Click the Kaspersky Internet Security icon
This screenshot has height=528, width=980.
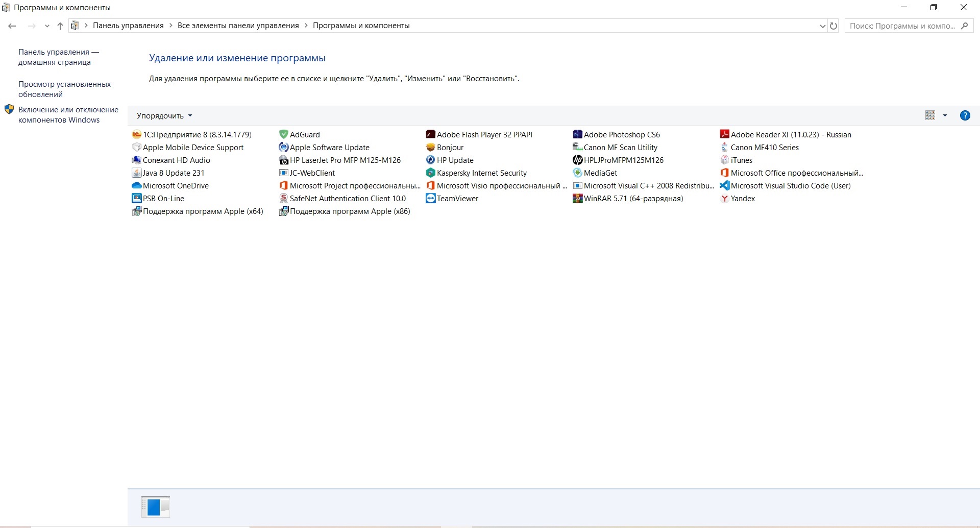point(430,173)
